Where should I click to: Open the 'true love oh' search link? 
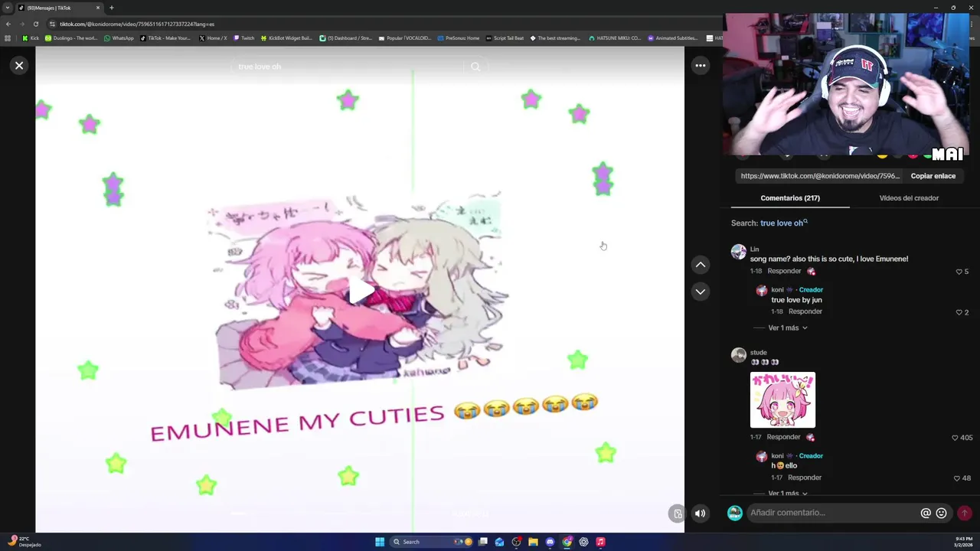click(x=783, y=223)
